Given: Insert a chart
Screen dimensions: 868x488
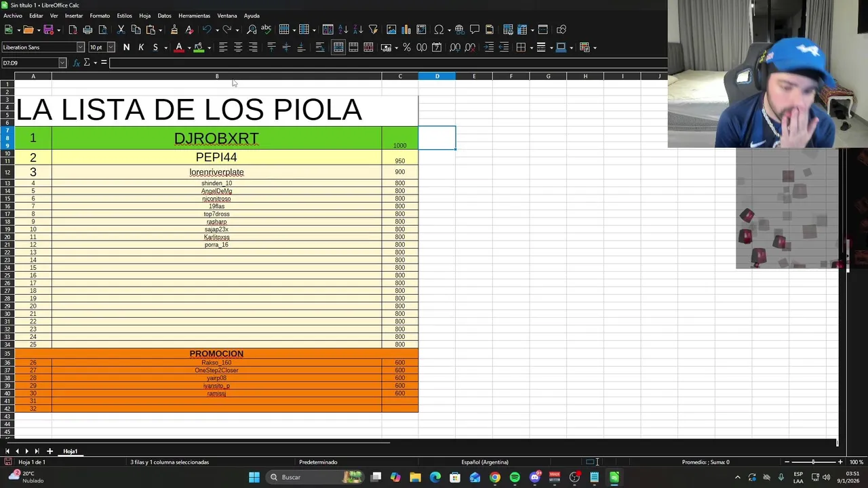Looking at the screenshot, I should point(406,30).
